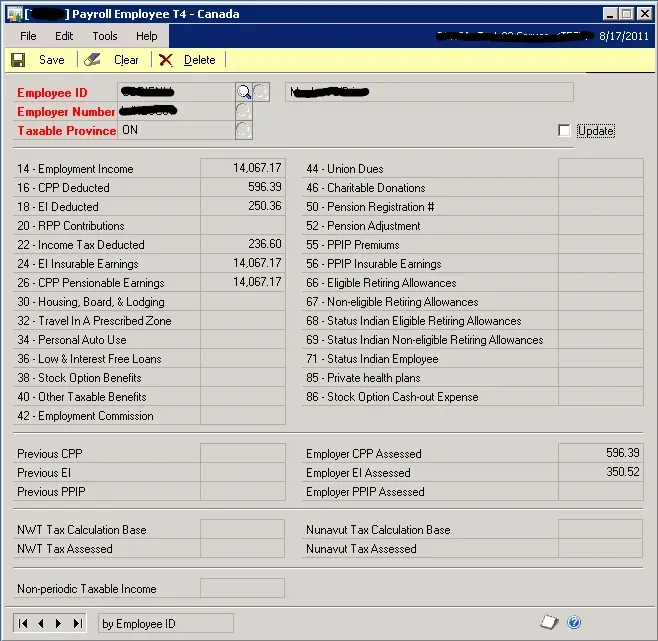
Task: Open the File menu
Action: (x=28, y=36)
